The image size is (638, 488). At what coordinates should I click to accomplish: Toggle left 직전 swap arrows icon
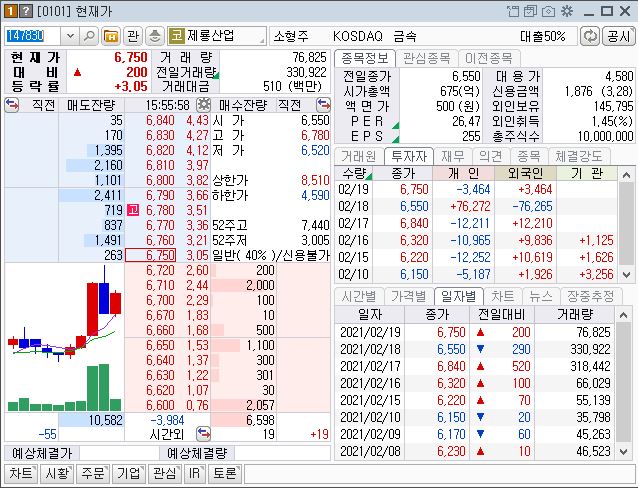pyautogui.click(x=12, y=105)
